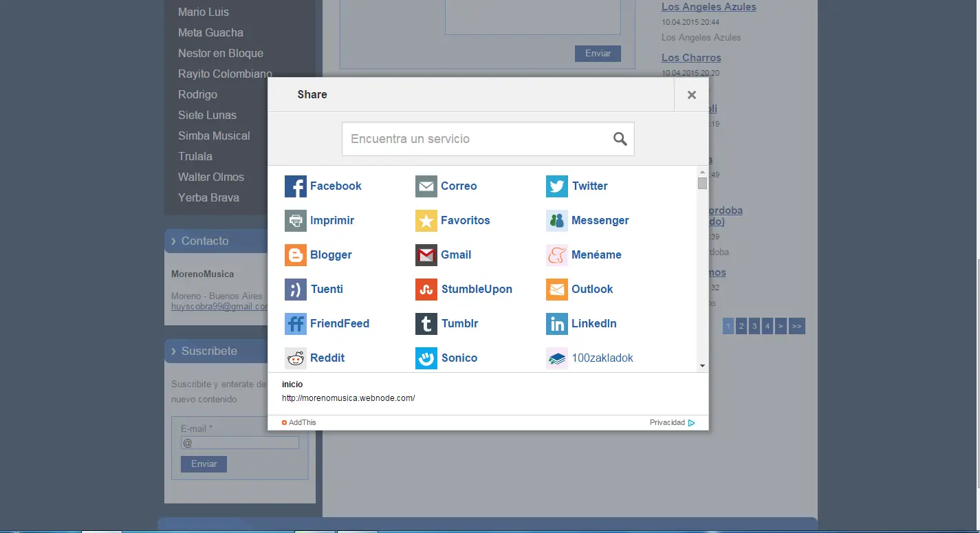Click the 'http://morenomusica.webnode.com/' URL text

pyautogui.click(x=349, y=398)
